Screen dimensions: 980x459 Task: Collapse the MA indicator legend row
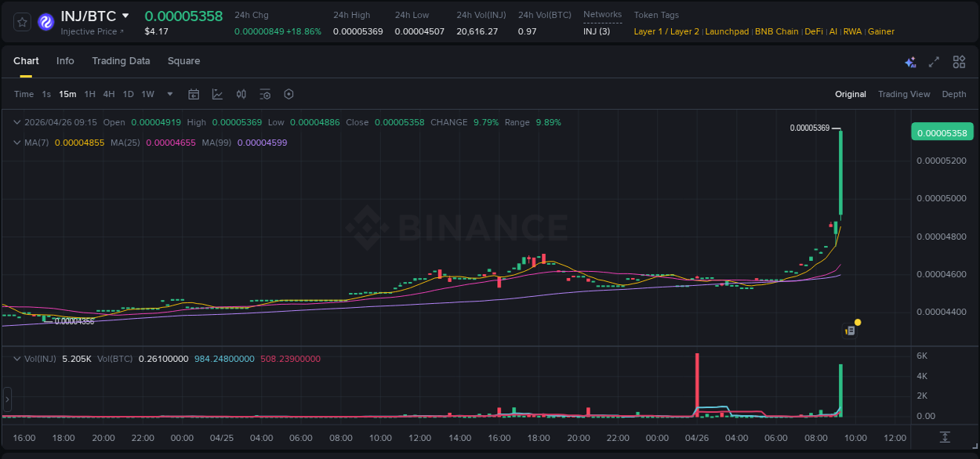[x=17, y=143]
